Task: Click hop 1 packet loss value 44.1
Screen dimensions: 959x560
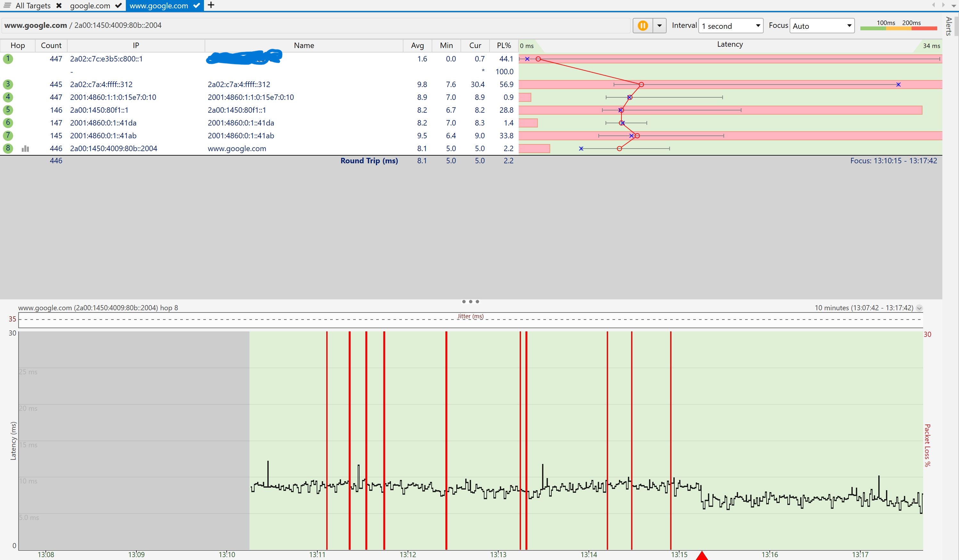Action: [x=506, y=59]
